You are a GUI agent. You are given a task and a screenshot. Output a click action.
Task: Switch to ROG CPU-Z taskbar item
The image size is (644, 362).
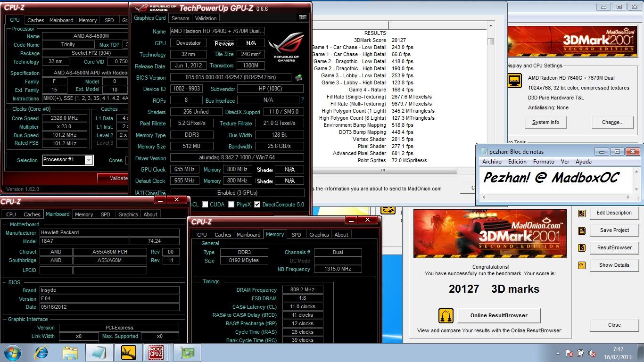(x=157, y=353)
